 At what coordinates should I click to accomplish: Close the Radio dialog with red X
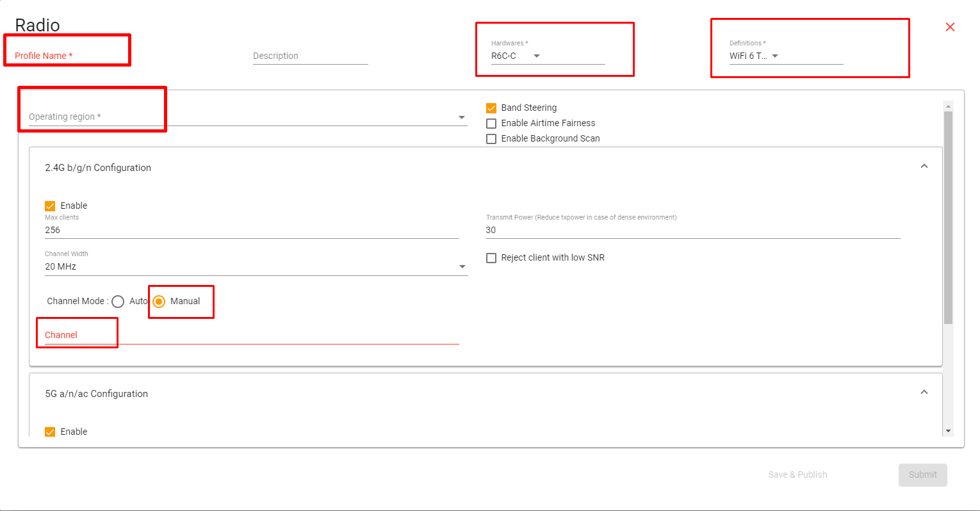point(950,27)
